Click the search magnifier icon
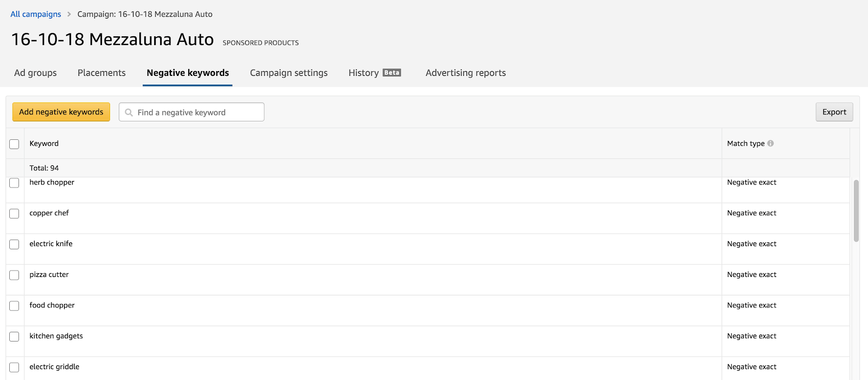 click(129, 113)
